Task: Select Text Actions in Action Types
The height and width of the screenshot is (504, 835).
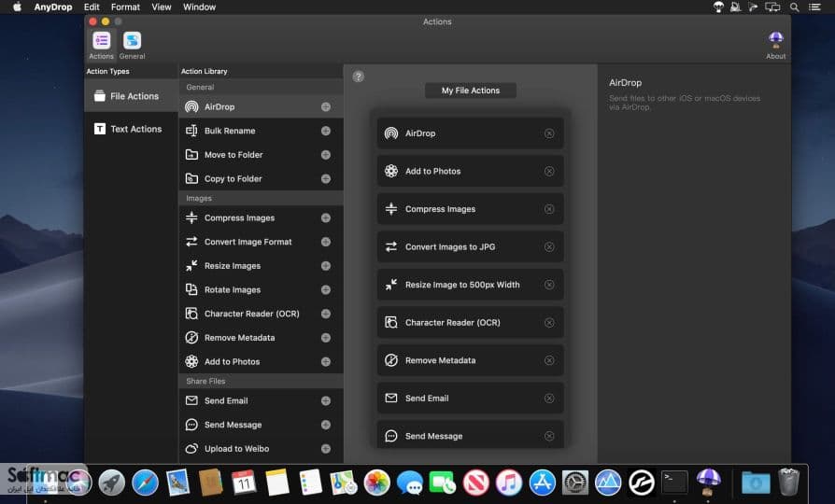Action: (x=131, y=129)
